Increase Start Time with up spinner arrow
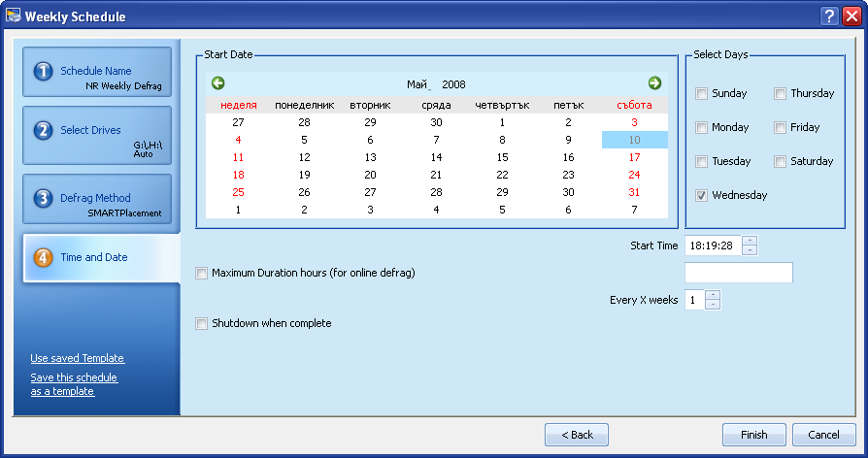Image resolution: width=868 pixels, height=458 pixels. [x=750, y=241]
